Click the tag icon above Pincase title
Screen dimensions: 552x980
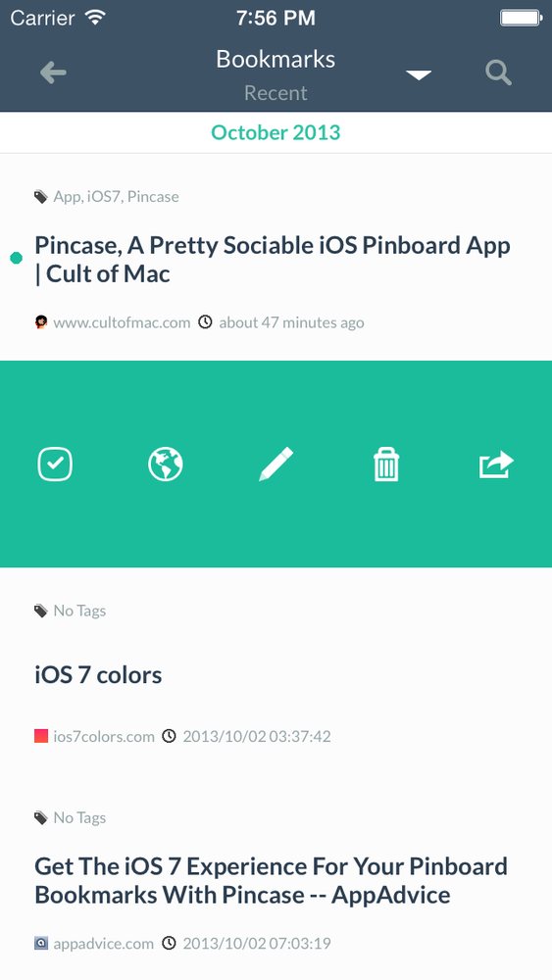point(40,197)
